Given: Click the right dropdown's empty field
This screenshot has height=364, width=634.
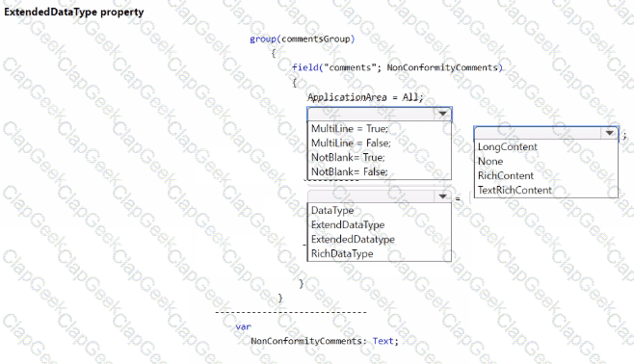Looking at the screenshot, I should (538, 133).
